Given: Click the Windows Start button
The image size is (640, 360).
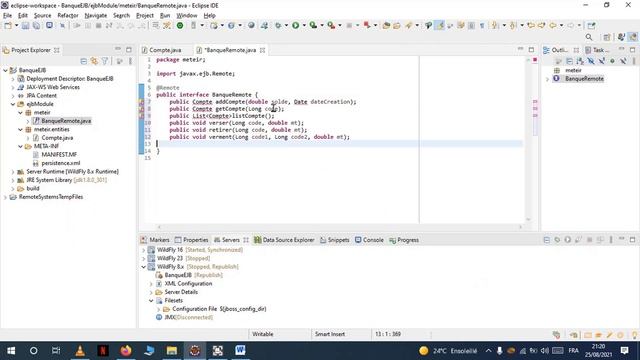Looking at the screenshot, I should pyautogui.click(x=11, y=351).
